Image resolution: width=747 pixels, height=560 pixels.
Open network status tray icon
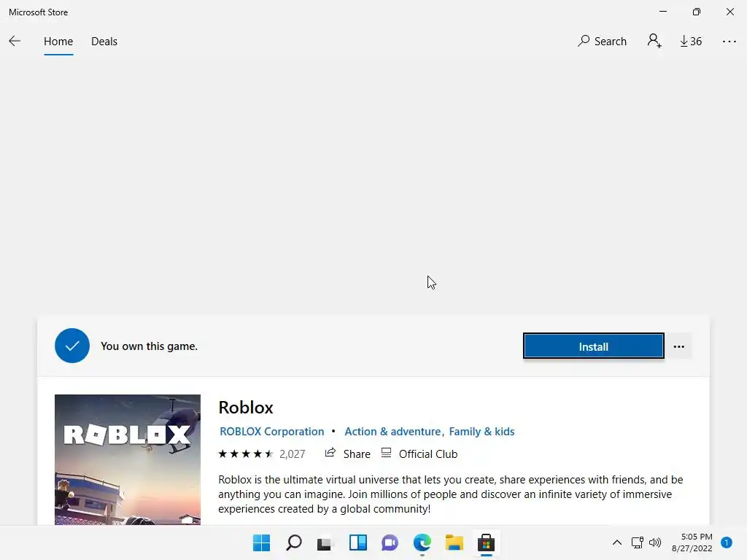pos(638,542)
